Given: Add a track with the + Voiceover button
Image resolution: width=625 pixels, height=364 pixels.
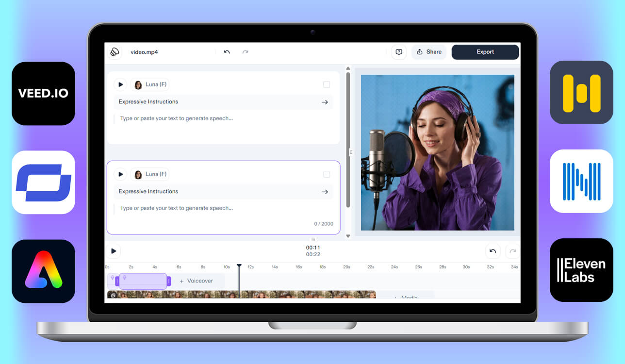Looking at the screenshot, I should point(197,281).
